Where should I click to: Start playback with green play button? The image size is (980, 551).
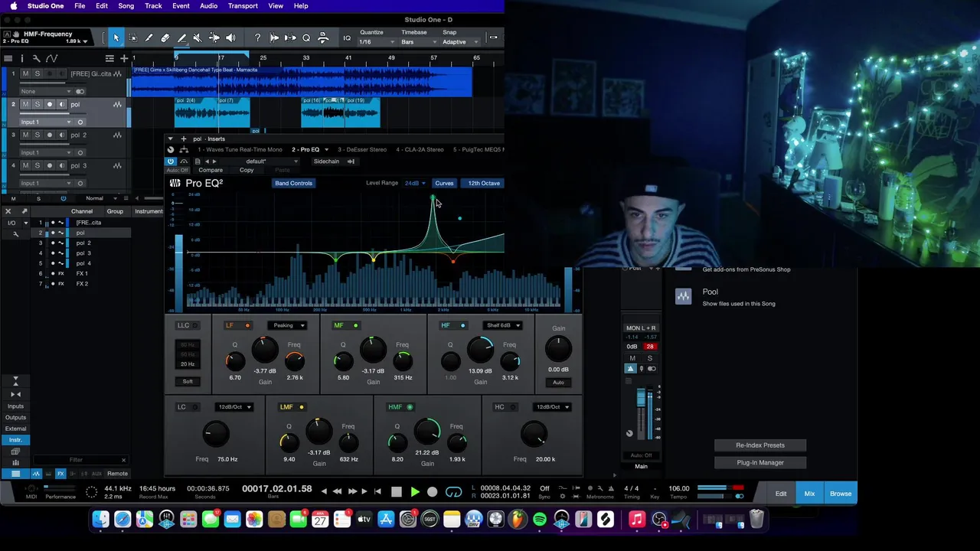tap(415, 492)
